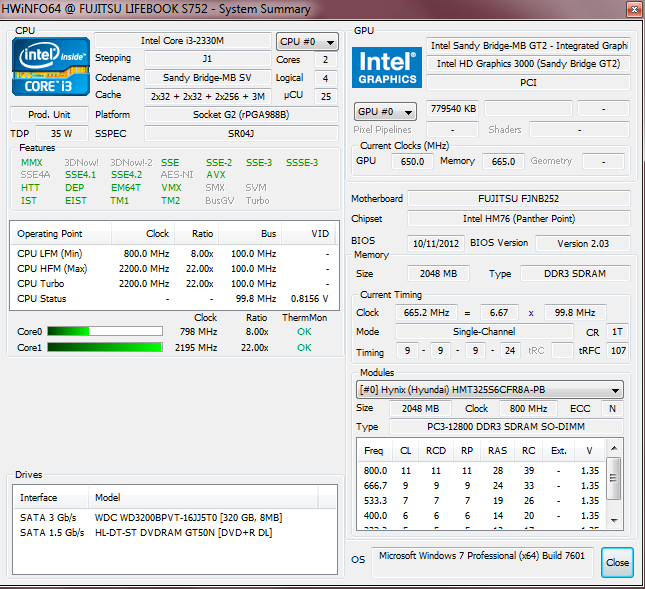Click the scroll up arrow in module timings
645x589 pixels.
[614, 448]
